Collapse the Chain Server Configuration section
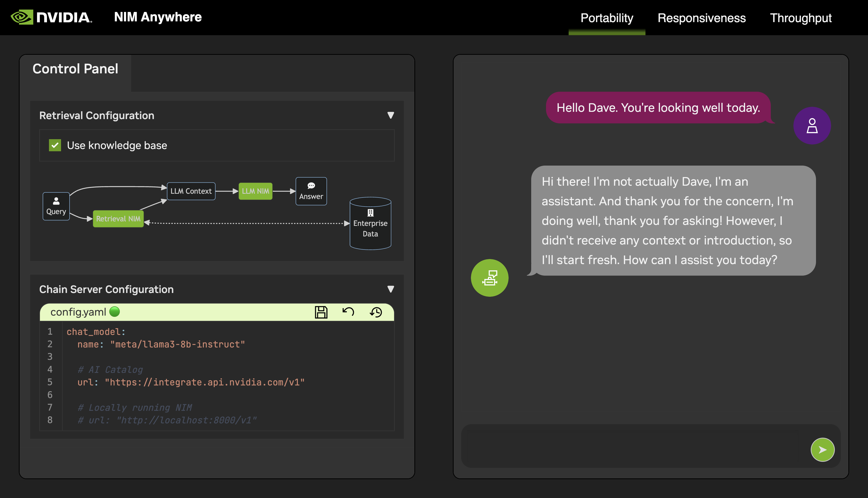This screenshot has width=868, height=498. coord(390,289)
